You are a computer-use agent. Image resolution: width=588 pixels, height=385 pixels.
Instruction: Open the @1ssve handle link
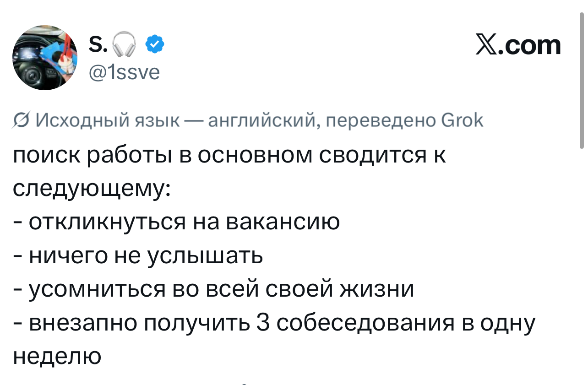pos(124,71)
